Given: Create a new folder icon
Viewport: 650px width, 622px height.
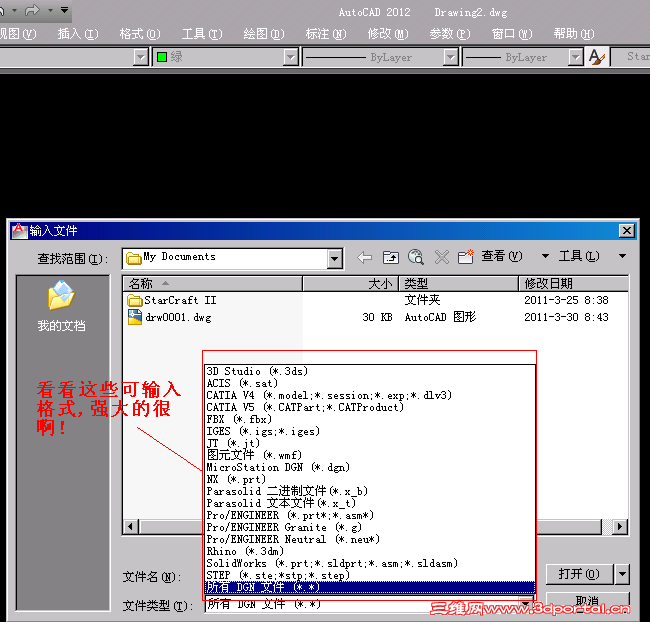Looking at the screenshot, I should (466, 257).
